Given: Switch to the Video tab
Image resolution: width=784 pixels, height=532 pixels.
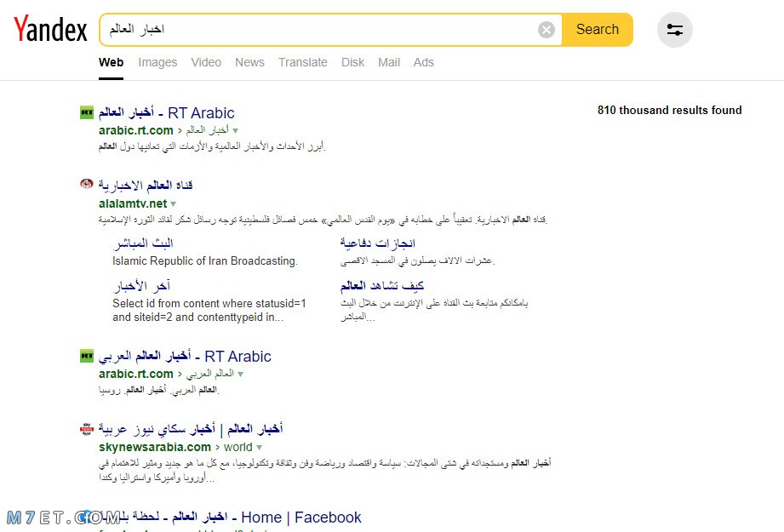Looking at the screenshot, I should 206,62.
